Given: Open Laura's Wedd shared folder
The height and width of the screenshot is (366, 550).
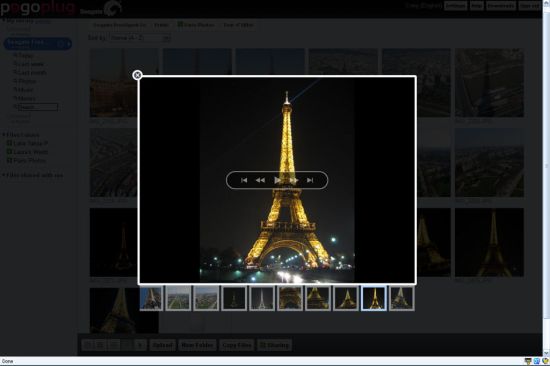Looking at the screenshot, I should coord(28,152).
